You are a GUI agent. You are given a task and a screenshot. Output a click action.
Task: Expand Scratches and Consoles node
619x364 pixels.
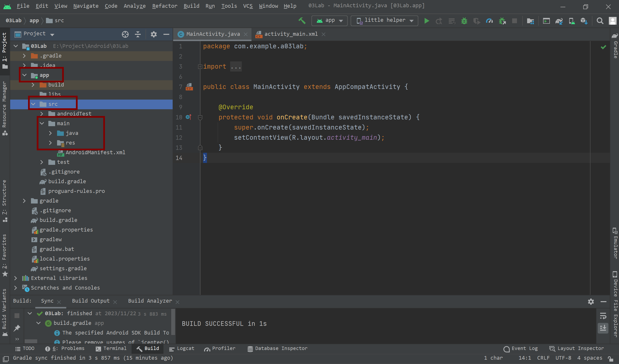tap(15, 288)
